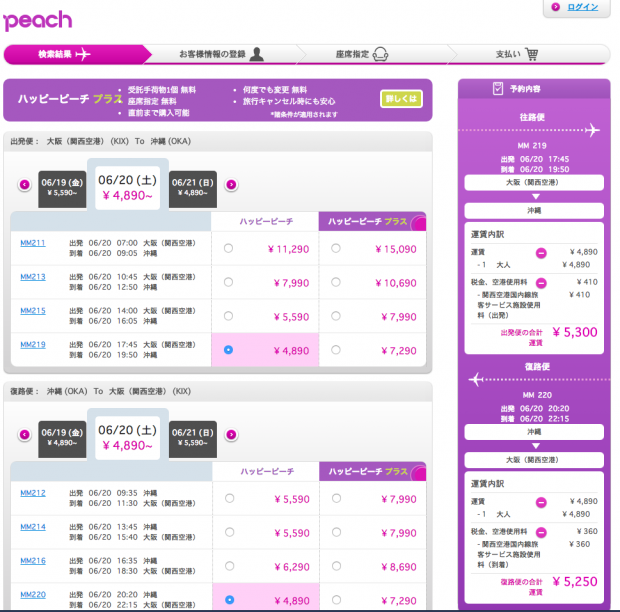This screenshot has width=620, height=612.
Task: Select MM215 Happy Peach fare ¥5,590
Action: (x=228, y=316)
